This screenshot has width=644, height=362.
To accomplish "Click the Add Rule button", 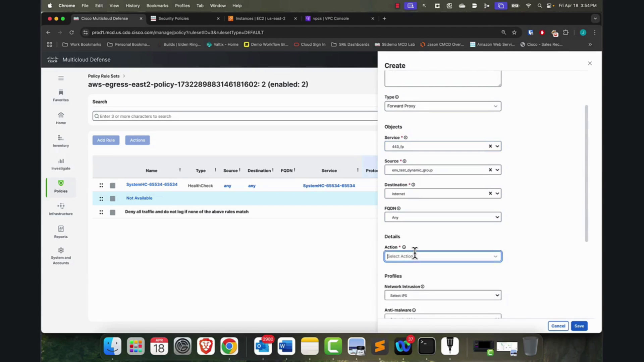I will tap(106, 140).
